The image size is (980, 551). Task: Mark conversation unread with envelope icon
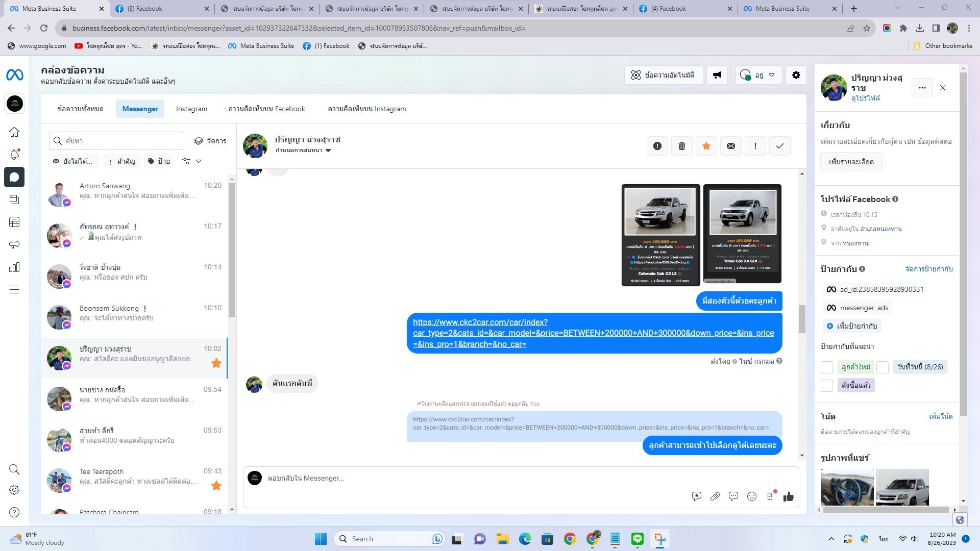point(730,146)
